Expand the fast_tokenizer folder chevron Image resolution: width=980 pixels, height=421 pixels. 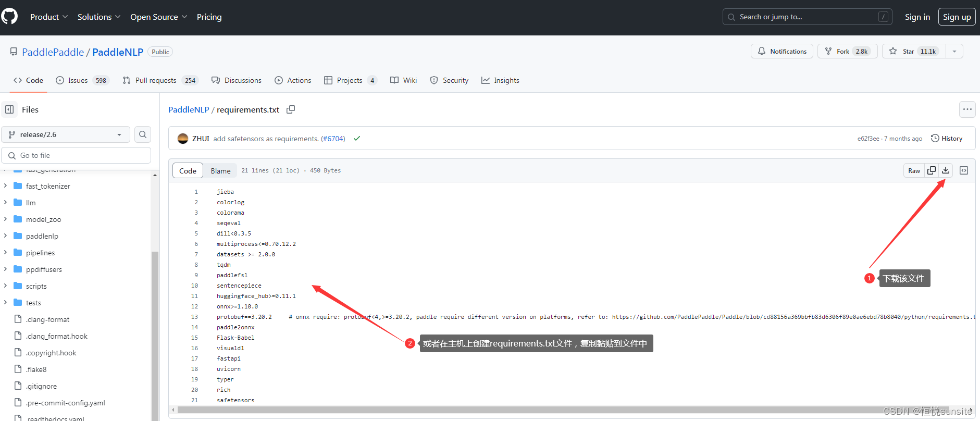coord(5,185)
